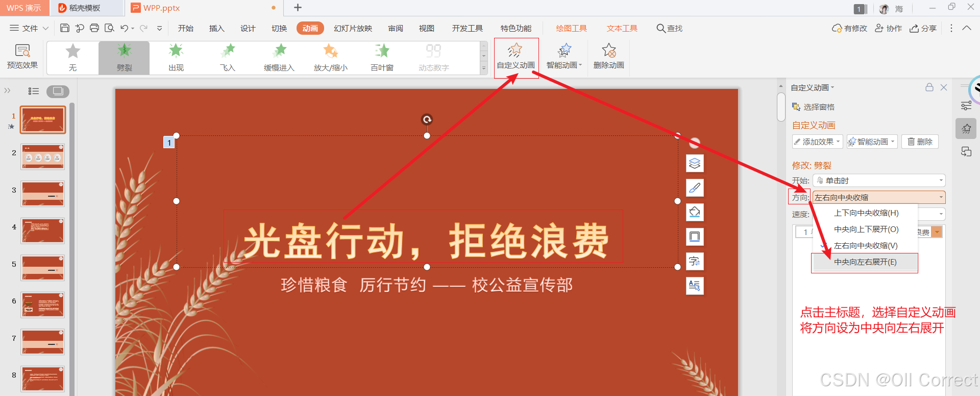The width and height of the screenshot is (980, 396).
Task: Open the 幻灯片放映 ribbon tab
Action: (353, 28)
